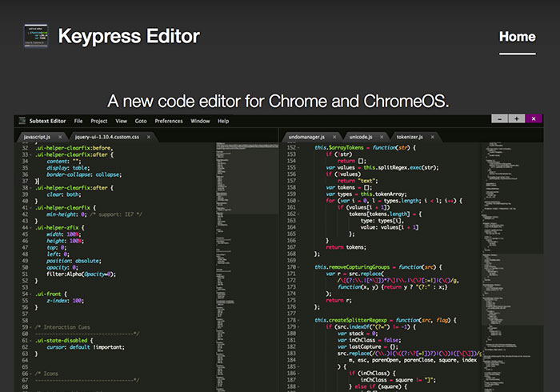This screenshot has width=560, height=392.
Task: Click 'var inChClass = false;' on line 181
Action: pos(370,341)
